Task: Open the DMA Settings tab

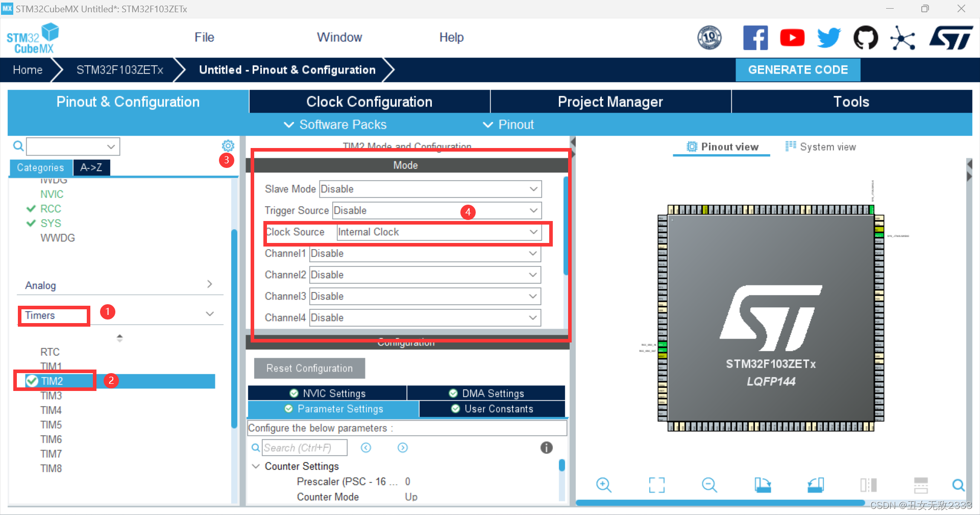Action: tap(486, 393)
